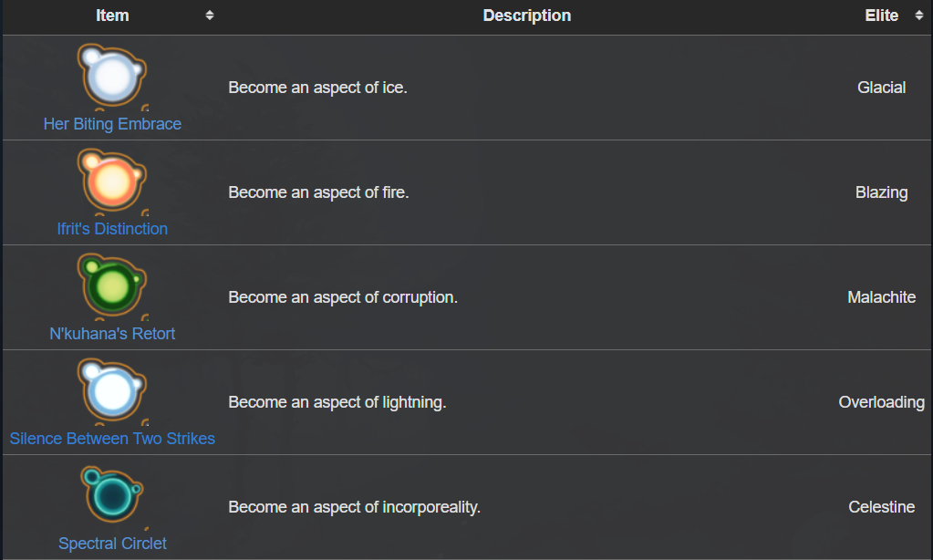Screen dimensions: 933x560
Task: Open the Ifrit's Distinction link
Action: pos(112,229)
